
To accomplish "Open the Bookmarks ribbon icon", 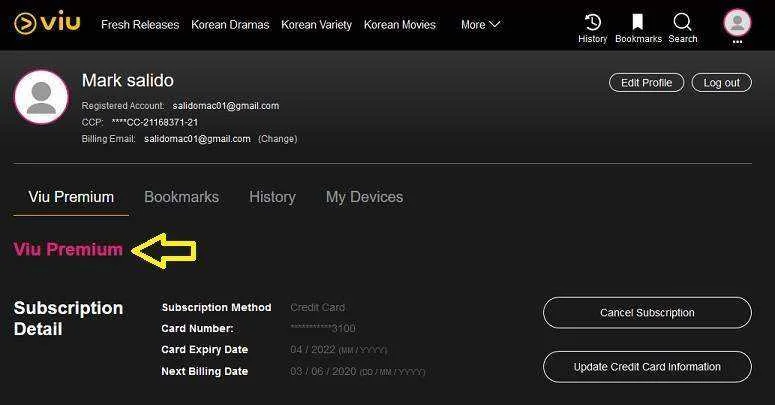I will 638,22.
